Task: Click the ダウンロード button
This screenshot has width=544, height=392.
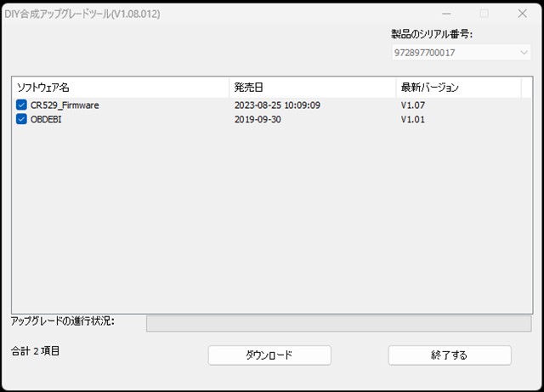Action: [269, 355]
